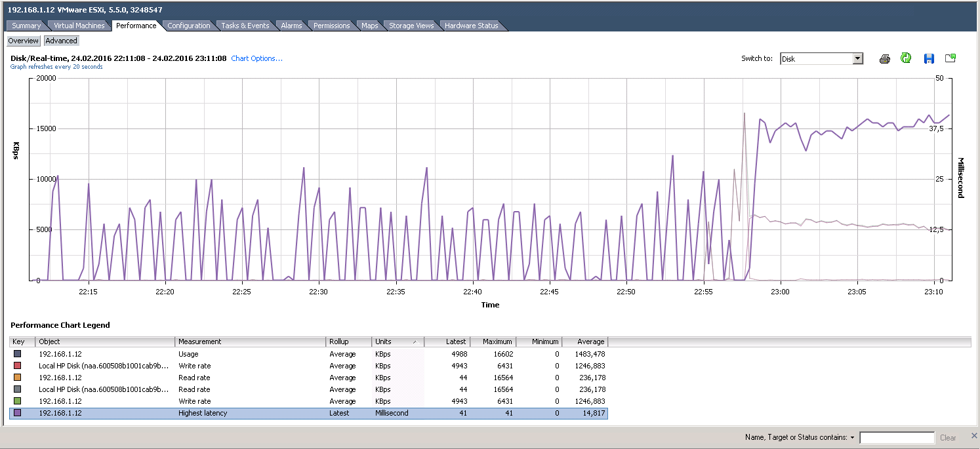Image resolution: width=980 pixels, height=449 pixels.
Task: Close the search bar with X icon
Action: 973,436
